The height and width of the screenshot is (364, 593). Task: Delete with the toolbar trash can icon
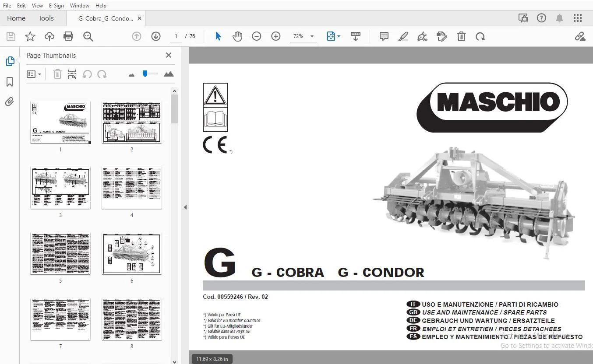(461, 36)
